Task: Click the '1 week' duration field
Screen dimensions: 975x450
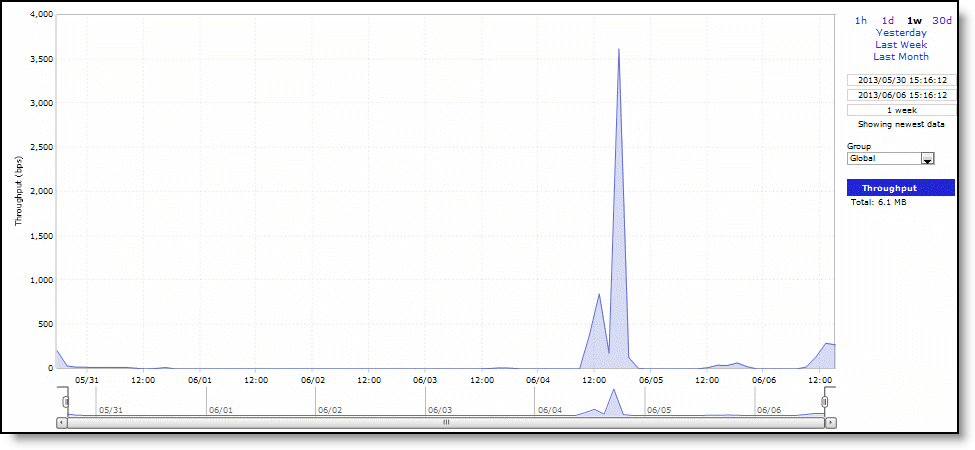Action: pos(901,110)
